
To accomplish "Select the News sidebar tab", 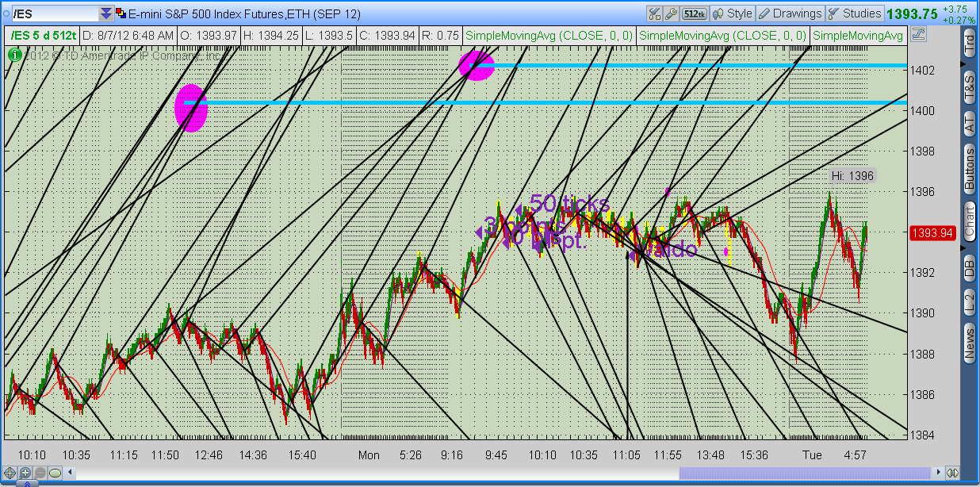I will 969,343.
